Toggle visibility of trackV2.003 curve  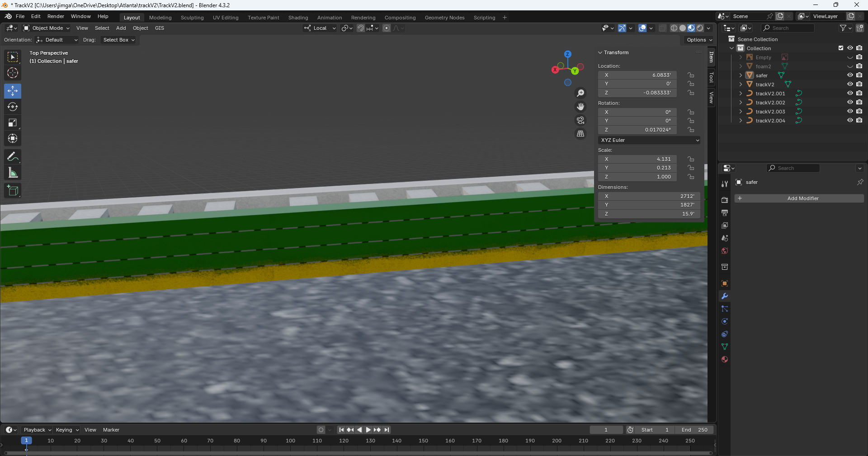pyautogui.click(x=849, y=112)
